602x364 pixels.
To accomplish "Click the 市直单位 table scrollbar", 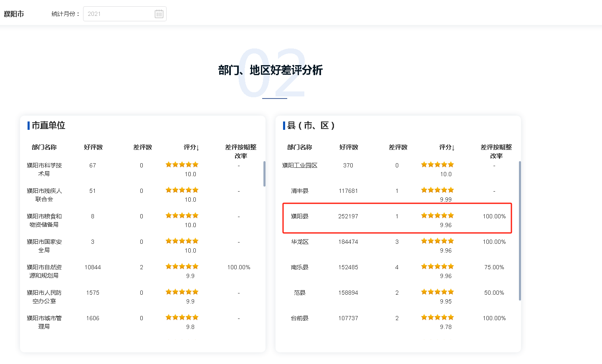I will coord(264,174).
